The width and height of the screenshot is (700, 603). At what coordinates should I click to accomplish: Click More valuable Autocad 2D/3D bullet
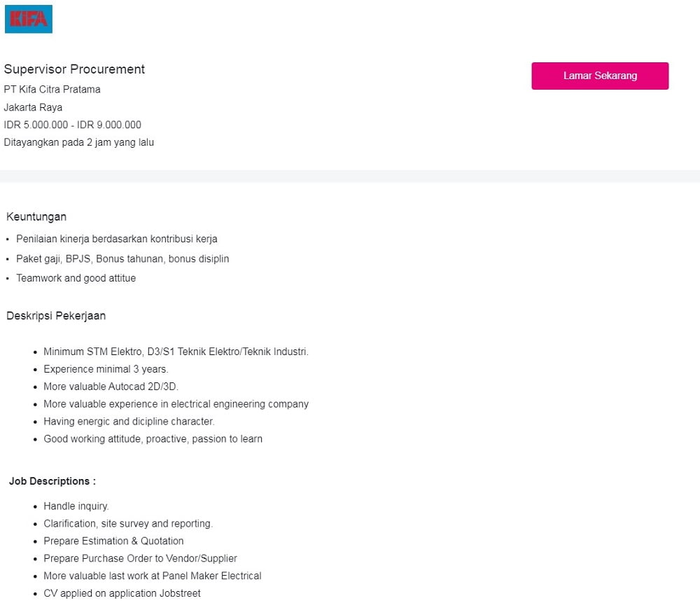click(x=111, y=387)
